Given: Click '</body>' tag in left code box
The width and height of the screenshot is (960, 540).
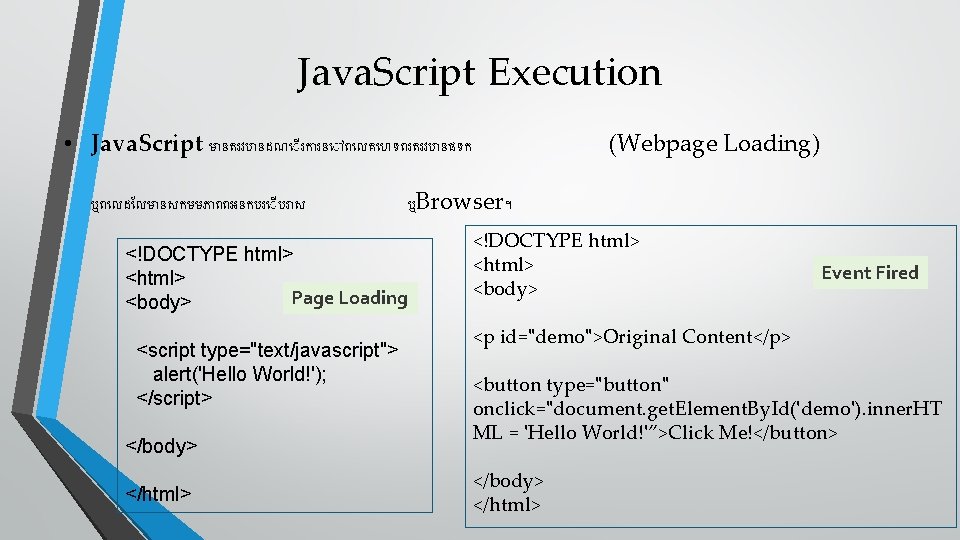Looking at the screenshot, I should click(161, 446).
